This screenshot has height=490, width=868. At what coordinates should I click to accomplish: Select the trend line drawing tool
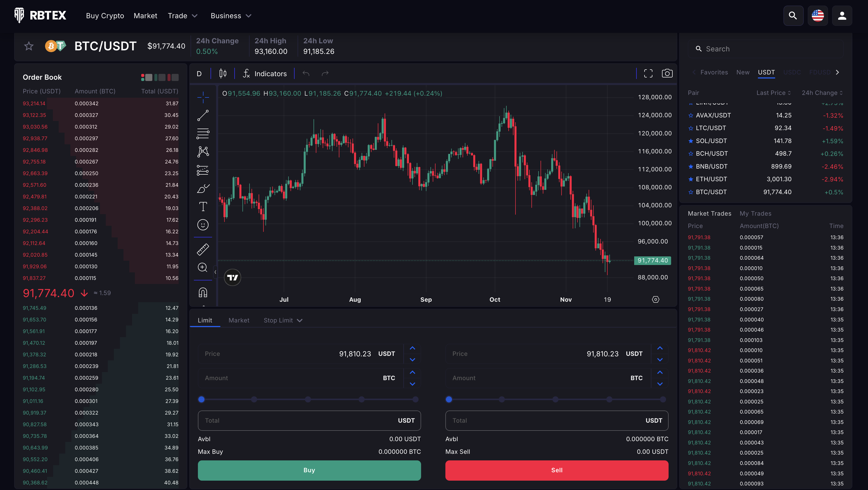click(203, 116)
